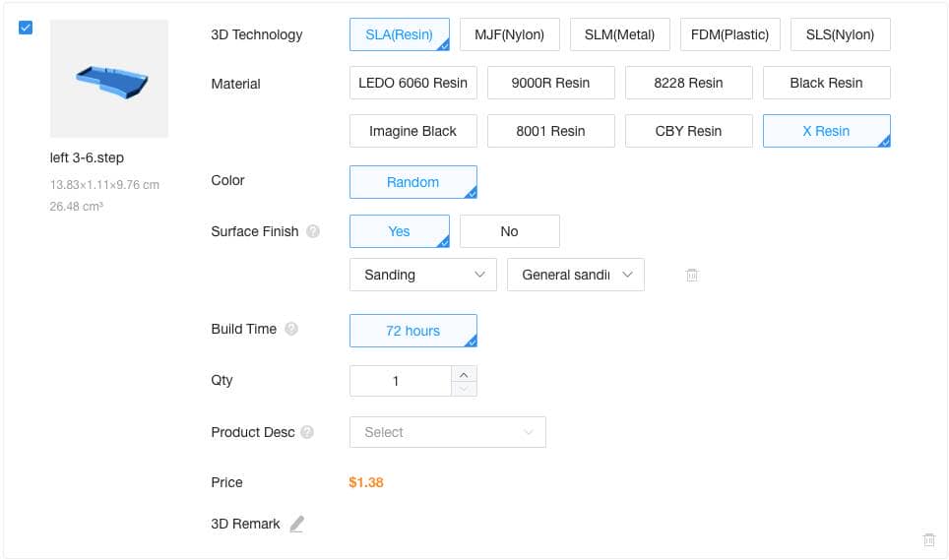Screen dimensions: 949x560
Task: Choose the LEDO 6060 Resin material
Action: tap(412, 83)
